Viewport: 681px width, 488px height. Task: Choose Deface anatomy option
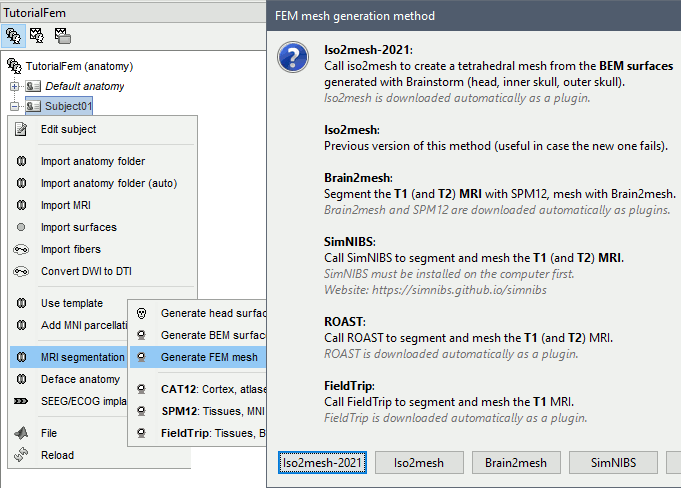[x=80, y=379]
